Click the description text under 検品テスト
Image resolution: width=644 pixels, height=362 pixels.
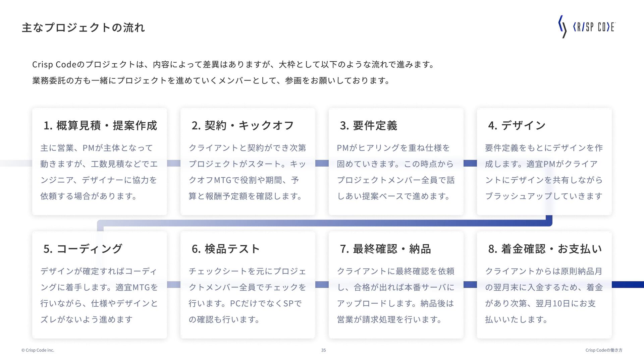(x=248, y=295)
